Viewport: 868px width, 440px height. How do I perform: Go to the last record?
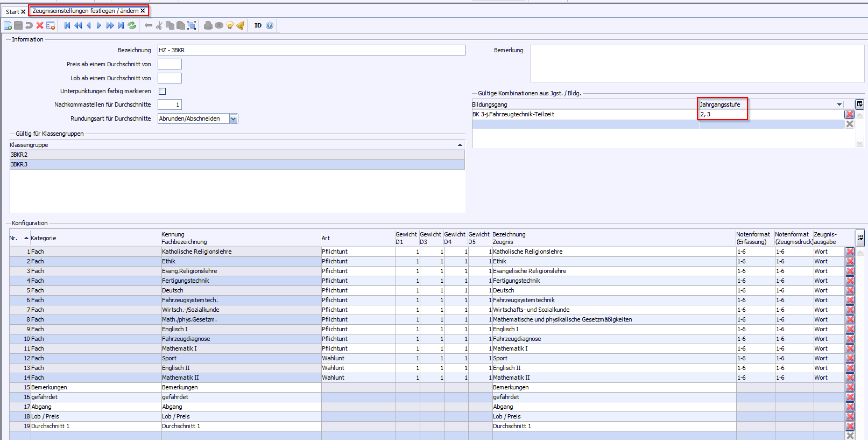point(121,25)
